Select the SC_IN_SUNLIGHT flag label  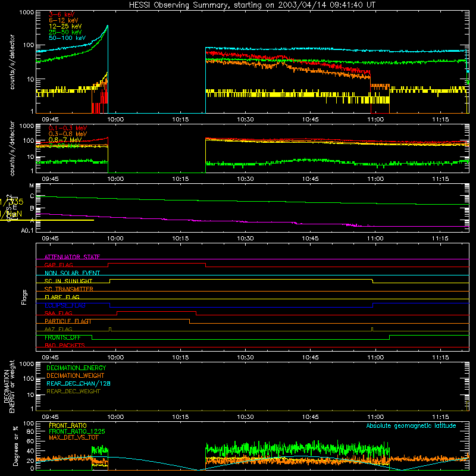click(68, 281)
